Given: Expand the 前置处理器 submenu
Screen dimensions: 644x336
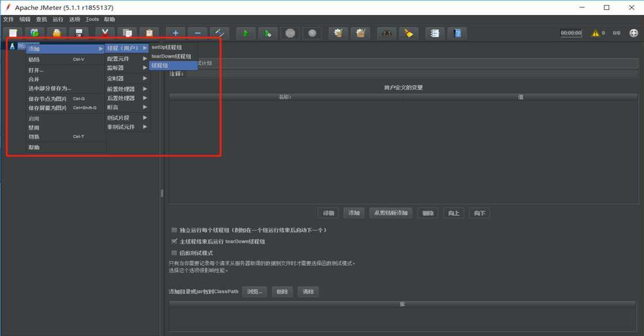Looking at the screenshot, I should (x=127, y=89).
